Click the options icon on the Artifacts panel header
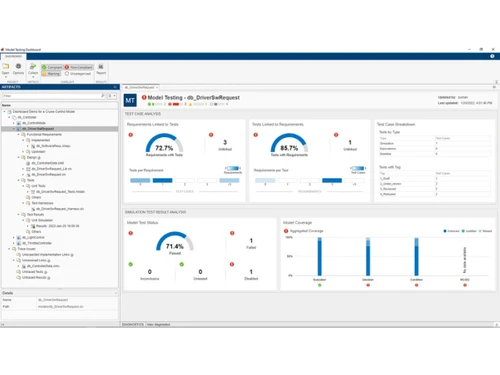 click(x=115, y=87)
